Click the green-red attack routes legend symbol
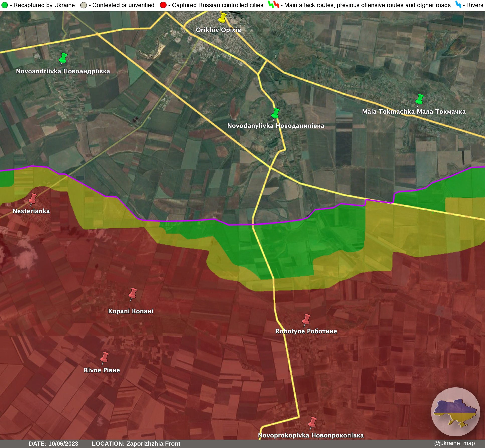 tap(274, 4)
